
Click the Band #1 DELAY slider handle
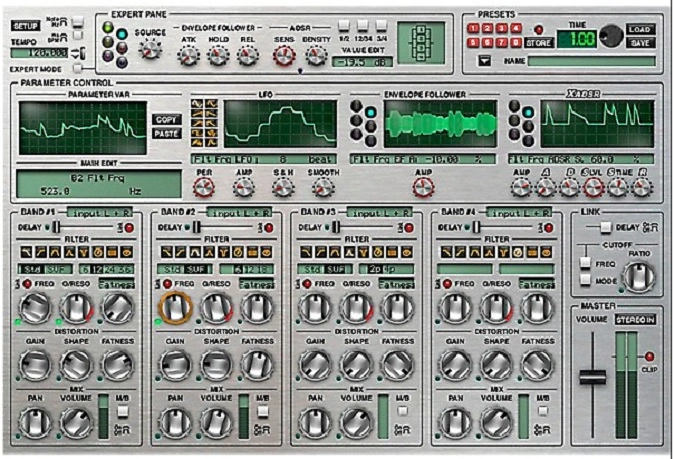point(56,227)
